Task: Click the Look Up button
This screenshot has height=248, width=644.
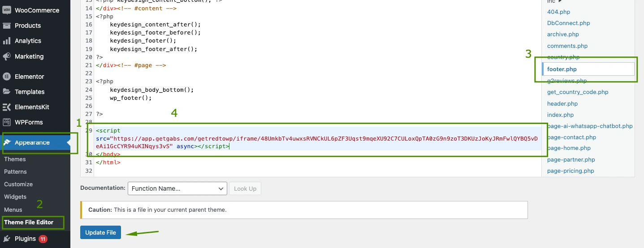Action: [245, 188]
